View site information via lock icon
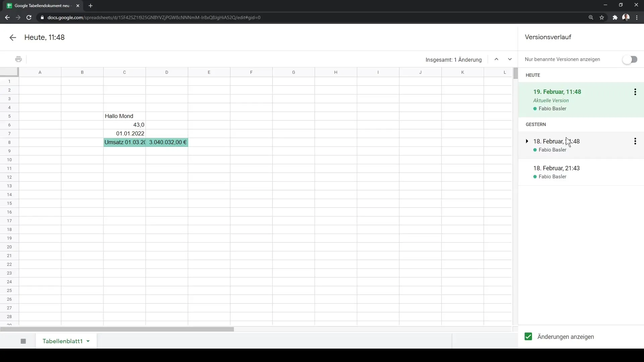 tap(42, 17)
